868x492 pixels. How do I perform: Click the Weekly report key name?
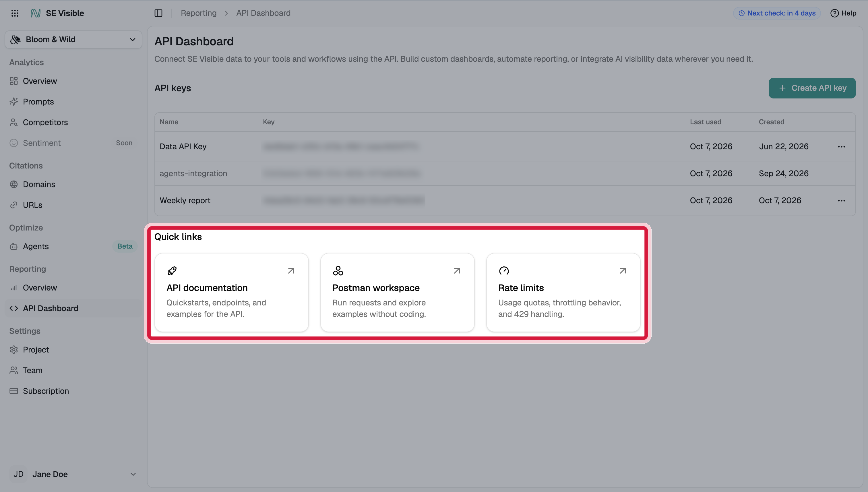tap(185, 200)
